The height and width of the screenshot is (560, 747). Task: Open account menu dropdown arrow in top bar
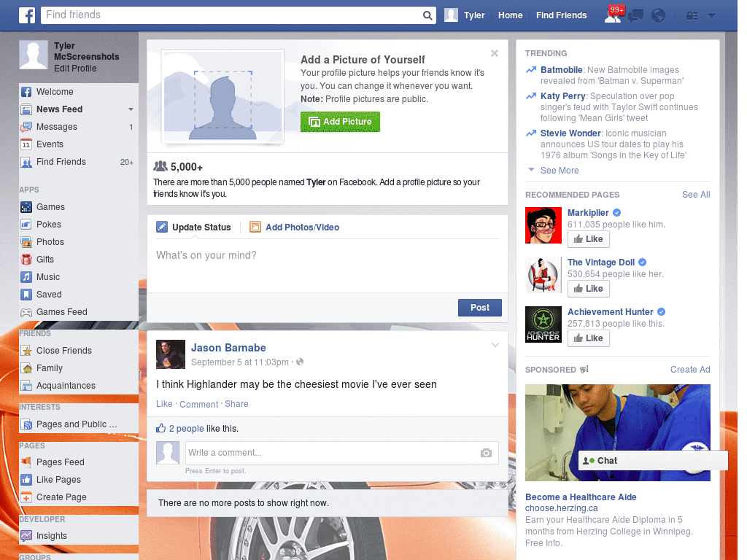coord(711,16)
